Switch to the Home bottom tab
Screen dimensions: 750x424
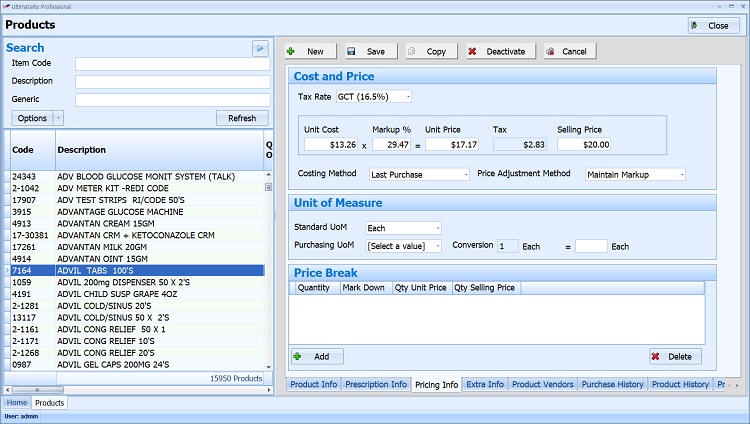pos(17,402)
